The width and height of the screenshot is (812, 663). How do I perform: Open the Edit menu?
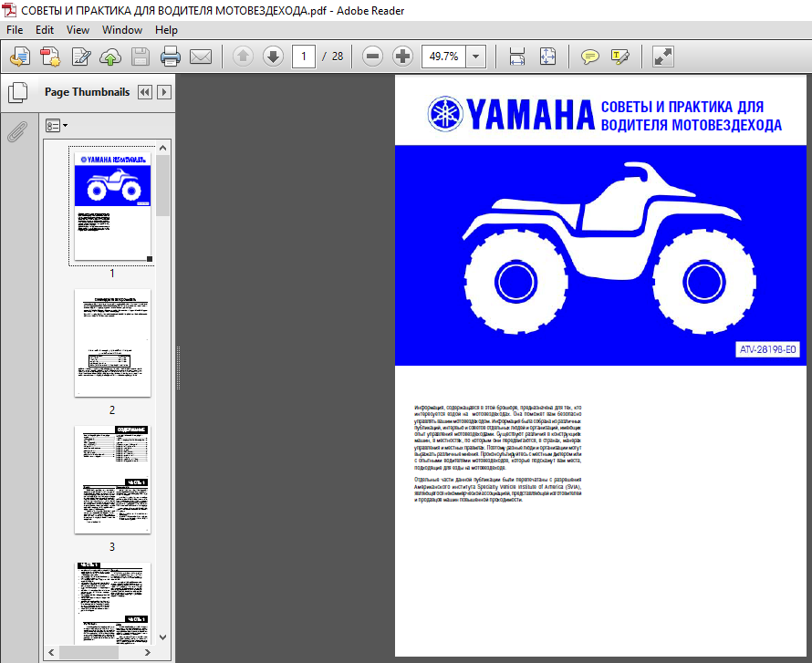[x=45, y=30]
